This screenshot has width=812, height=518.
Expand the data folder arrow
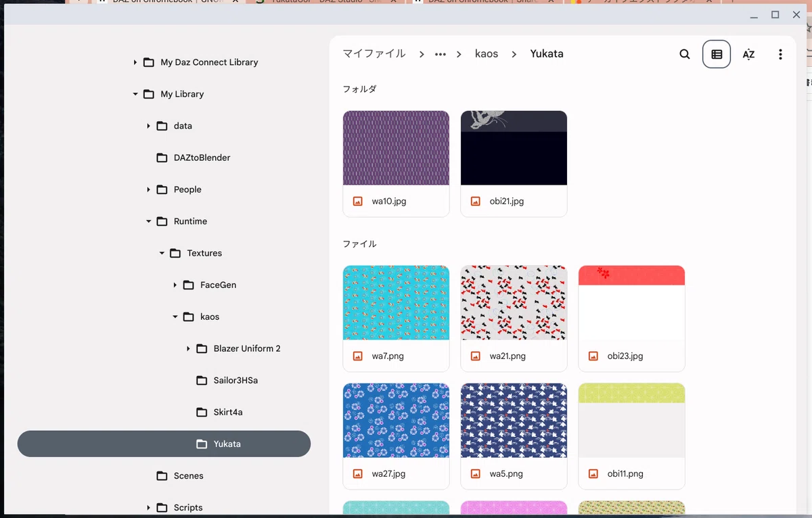tap(148, 126)
